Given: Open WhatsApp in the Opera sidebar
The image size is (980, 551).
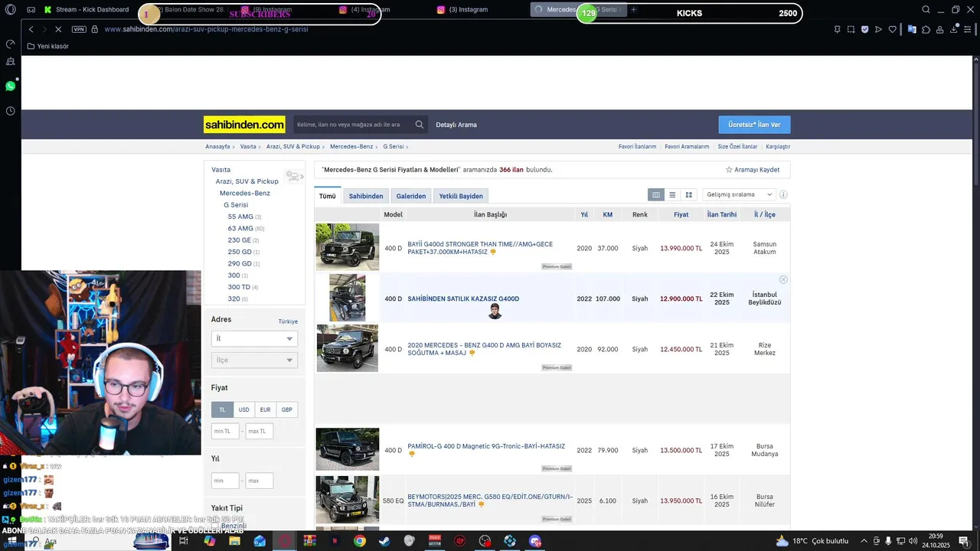Looking at the screenshot, I should (11, 86).
